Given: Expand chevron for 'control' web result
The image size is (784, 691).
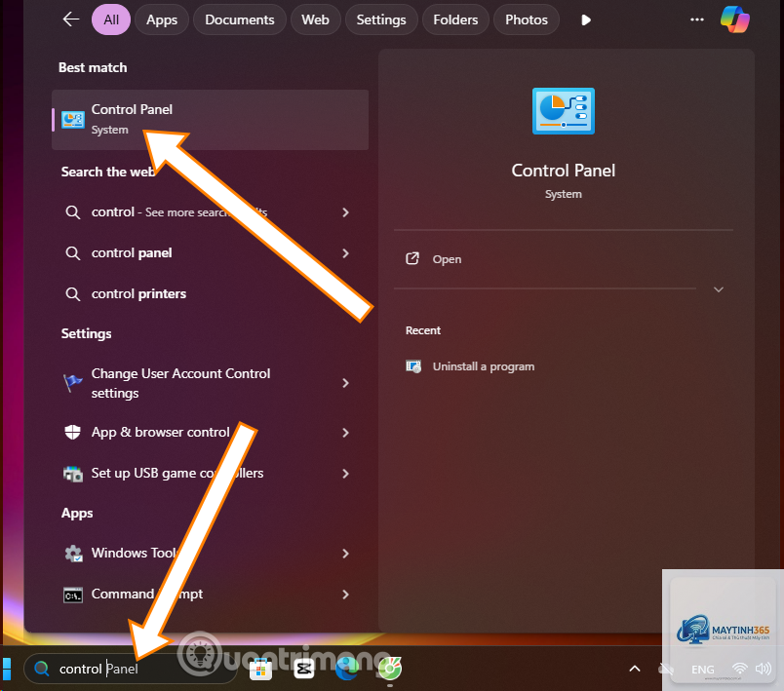Looking at the screenshot, I should coord(345,212).
